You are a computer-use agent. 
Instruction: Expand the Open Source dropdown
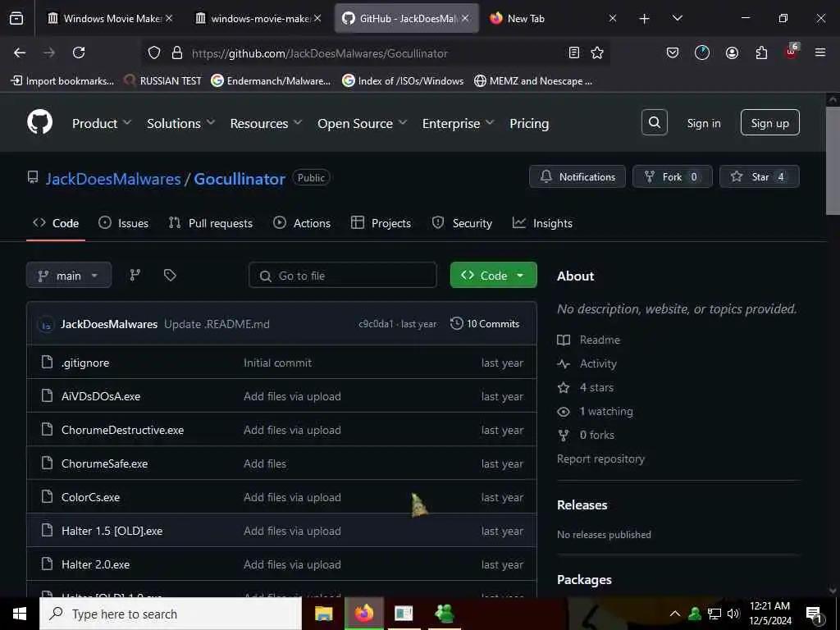tap(362, 123)
